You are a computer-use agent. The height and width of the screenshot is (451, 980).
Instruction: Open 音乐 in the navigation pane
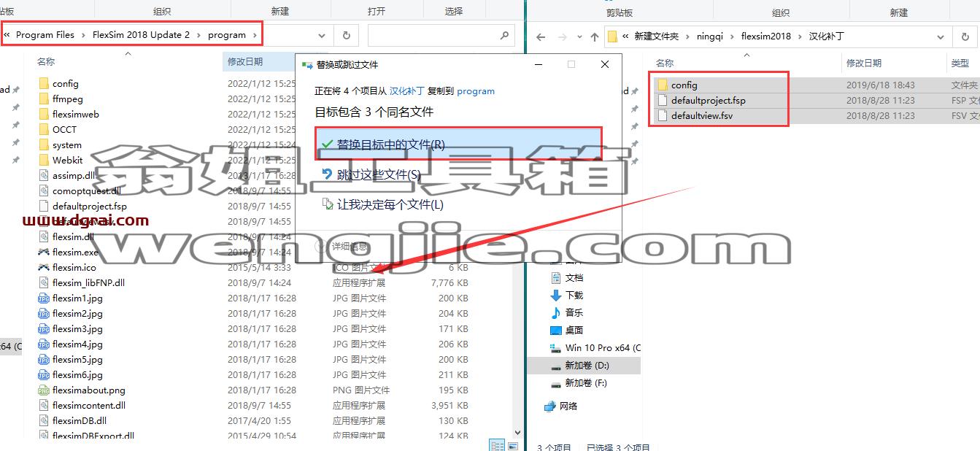(x=574, y=312)
